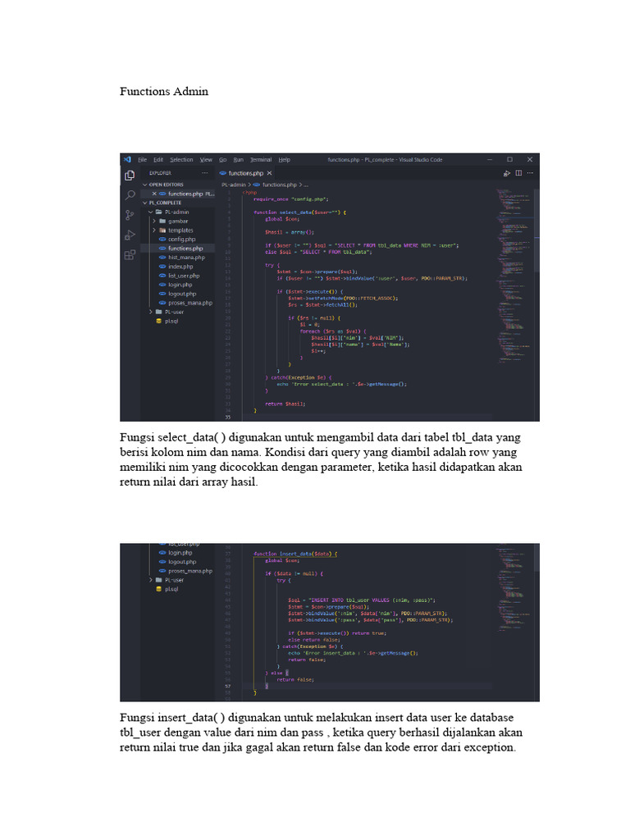Click the VS Code logo in the title bar
The image size is (630, 840).
127,160
